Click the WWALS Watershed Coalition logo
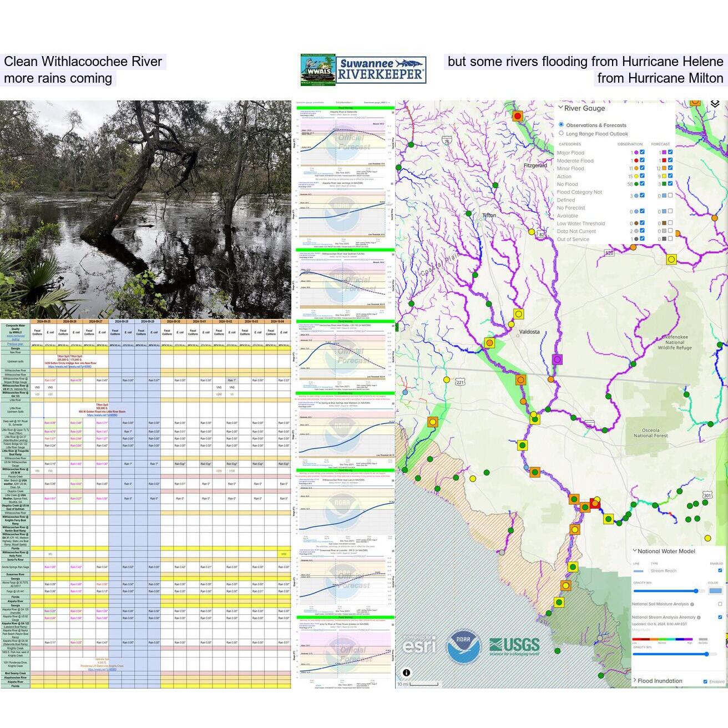Viewport: 728px width, 728px height. 318,70
